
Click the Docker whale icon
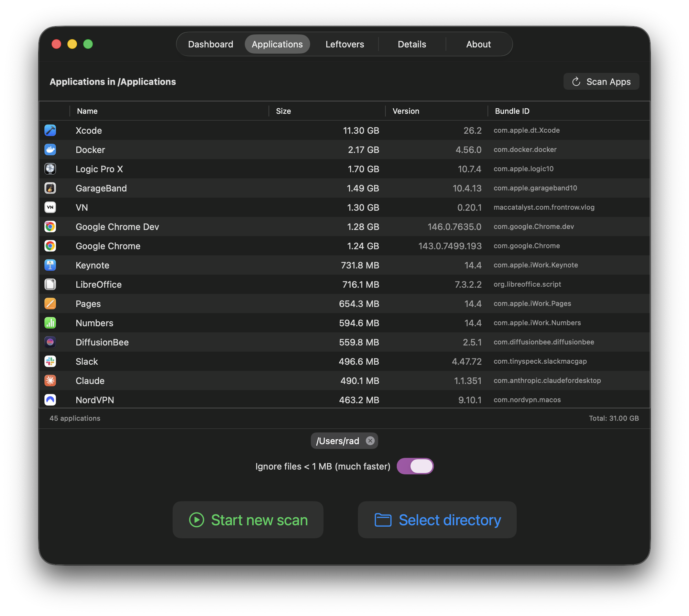(x=50, y=150)
